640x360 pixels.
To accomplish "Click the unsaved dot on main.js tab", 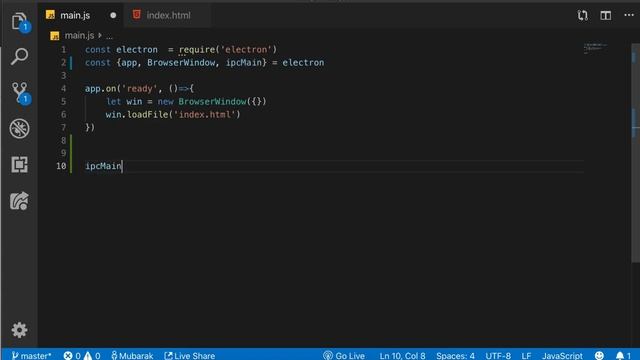I will coord(113,16).
